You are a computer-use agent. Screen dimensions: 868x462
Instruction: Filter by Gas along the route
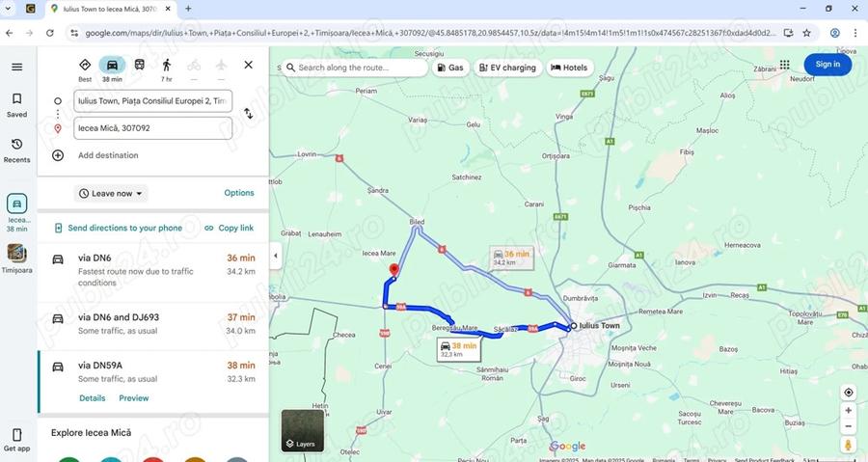coord(450,68)
